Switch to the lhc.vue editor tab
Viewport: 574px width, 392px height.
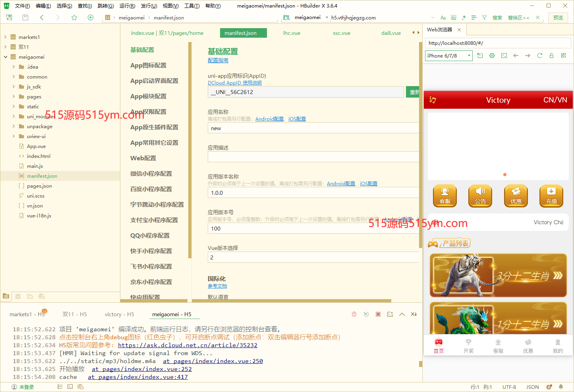pyautogui.click(x=292, y=33)
